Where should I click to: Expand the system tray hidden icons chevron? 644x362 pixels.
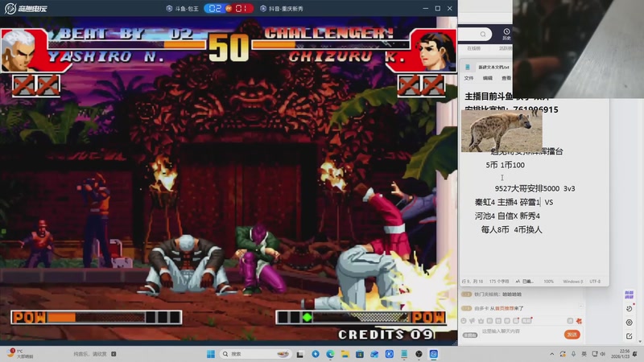tap(552, 354)
